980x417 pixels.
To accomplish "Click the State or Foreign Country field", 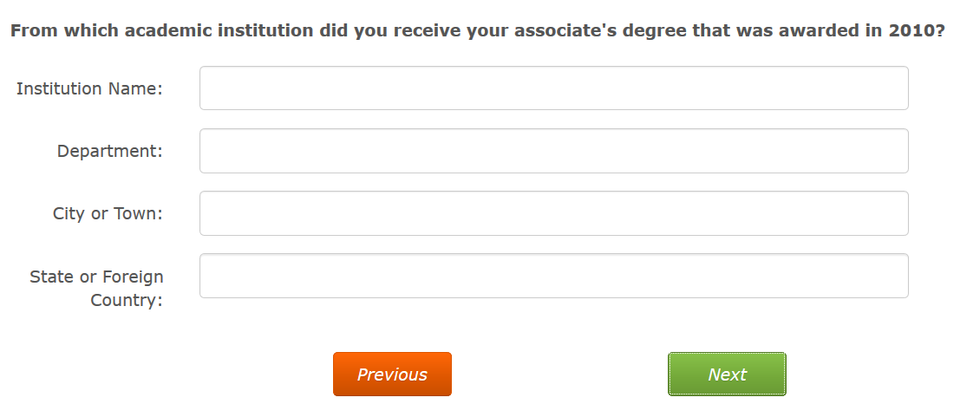I will pos(553,276).
